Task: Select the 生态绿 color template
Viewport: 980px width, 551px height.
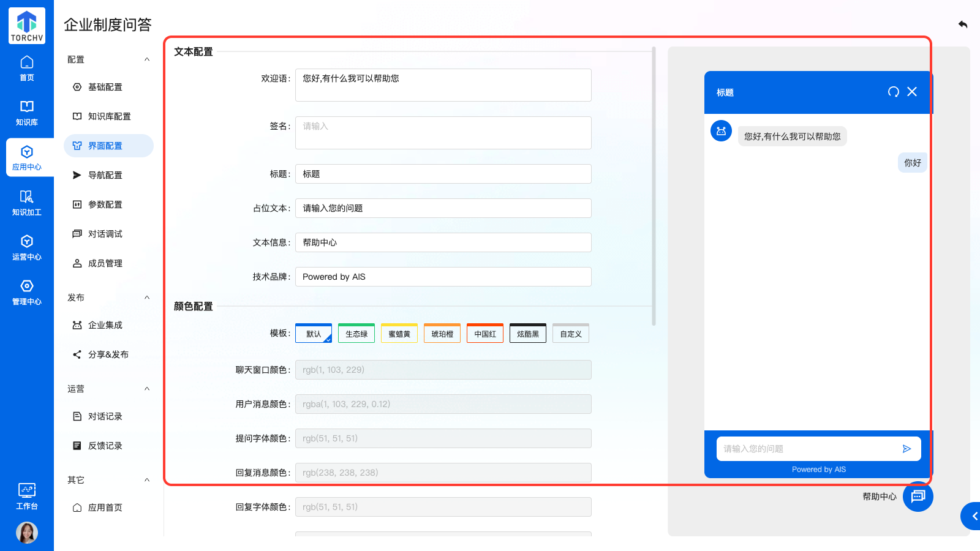Action: coord(356,334)
